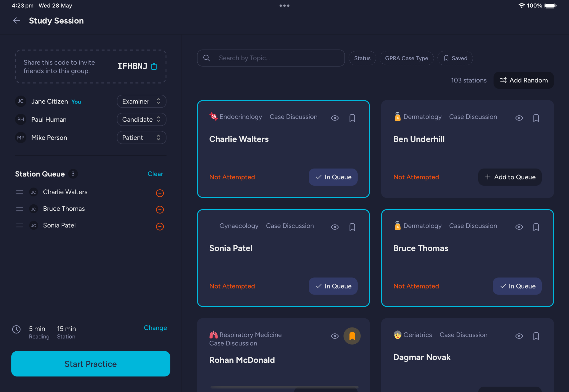Filter by Saved stations
This screenshot has height=392, width=569.
pyautogui.click(x=455, y=58)
